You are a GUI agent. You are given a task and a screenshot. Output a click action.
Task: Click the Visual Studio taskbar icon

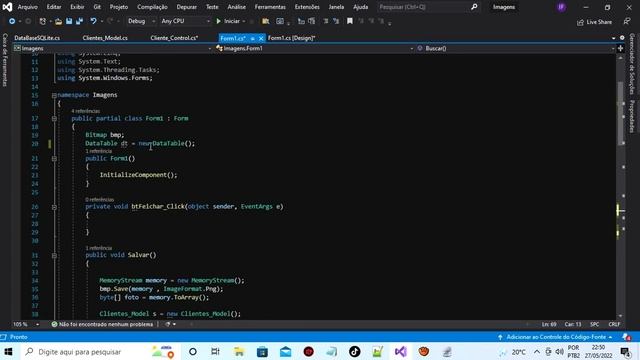pos(401,351)
